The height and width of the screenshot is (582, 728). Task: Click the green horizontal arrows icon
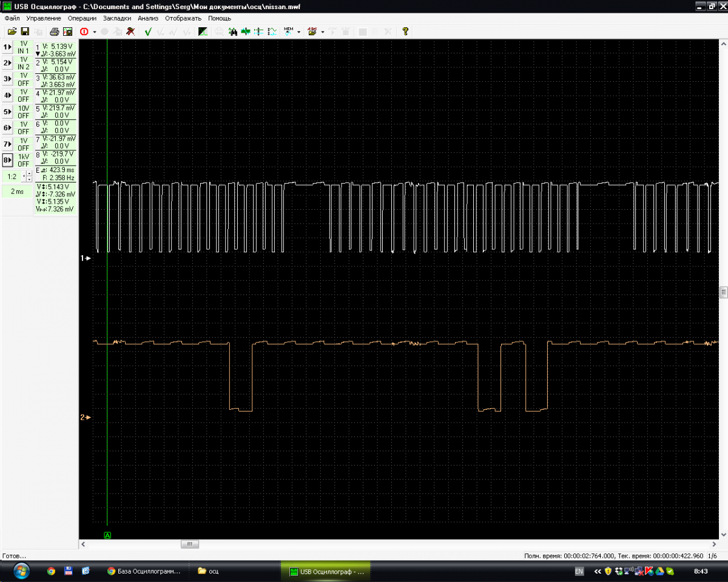245,31
